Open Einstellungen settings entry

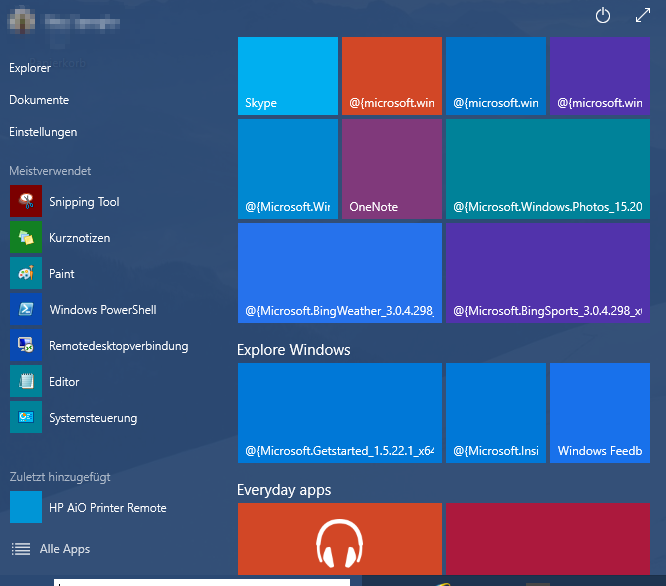point(43,132)
